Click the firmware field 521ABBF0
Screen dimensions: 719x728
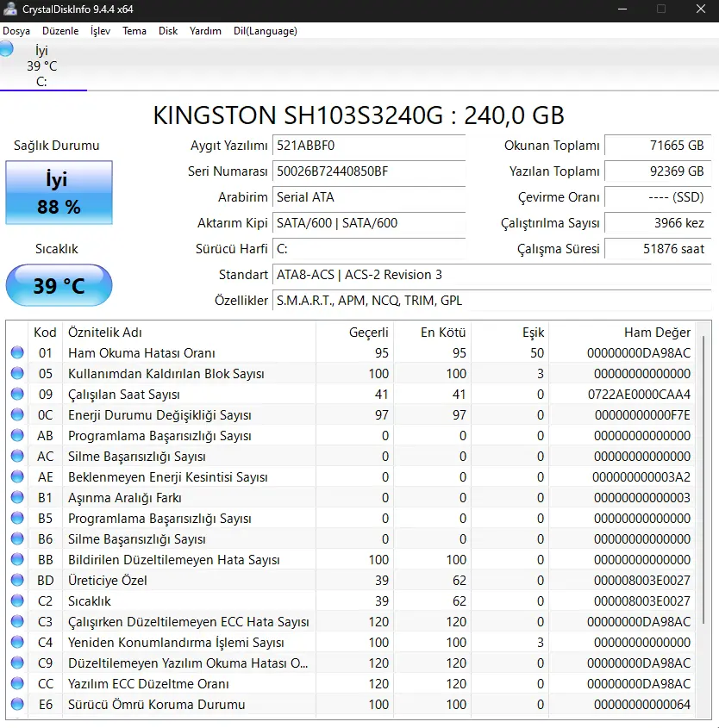(369, 146)
